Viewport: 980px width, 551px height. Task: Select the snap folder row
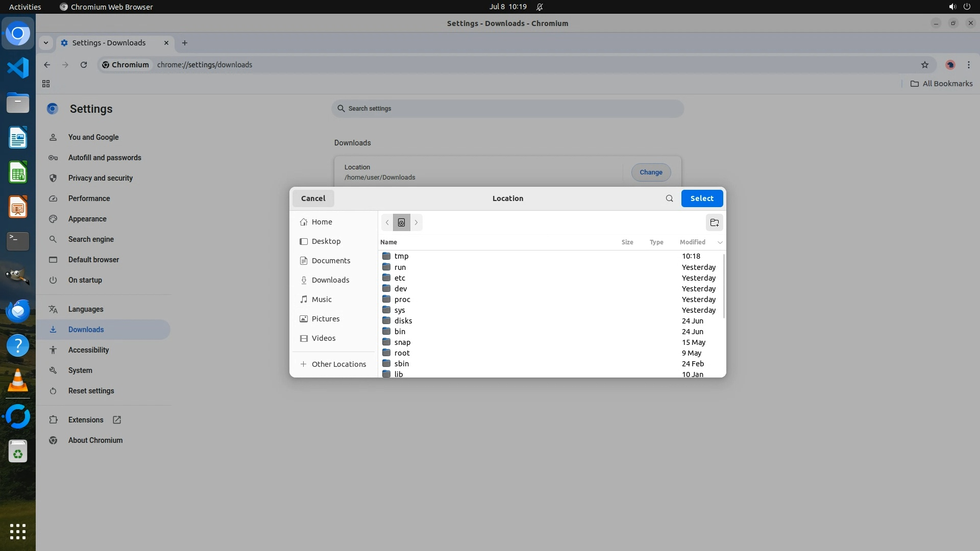pos(402,342)
